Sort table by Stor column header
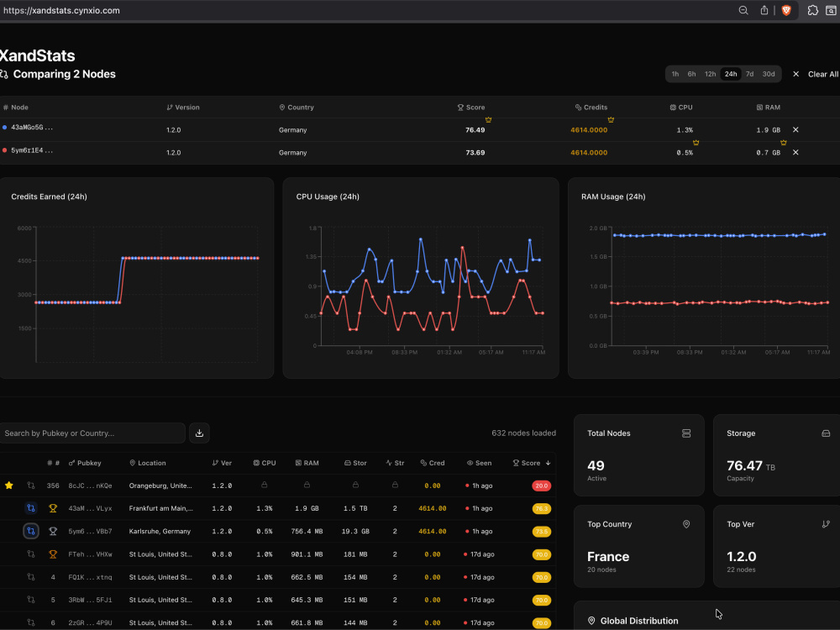The image size is (840, 630). pyautogui.click(x=355, y=463)
